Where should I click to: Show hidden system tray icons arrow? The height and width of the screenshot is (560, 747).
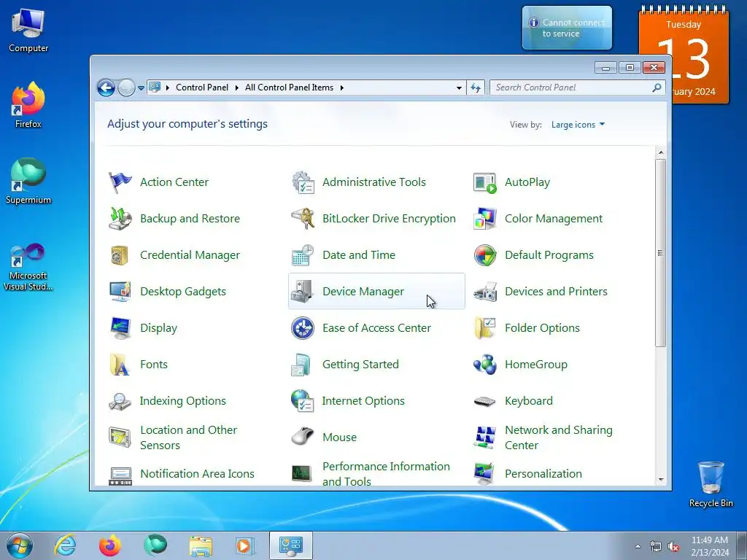pos(638,546)
